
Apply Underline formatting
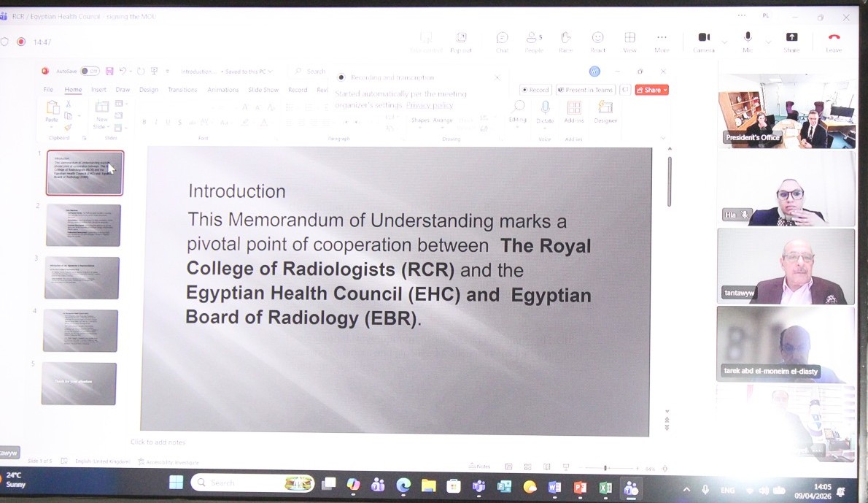[x=168, y=122]
